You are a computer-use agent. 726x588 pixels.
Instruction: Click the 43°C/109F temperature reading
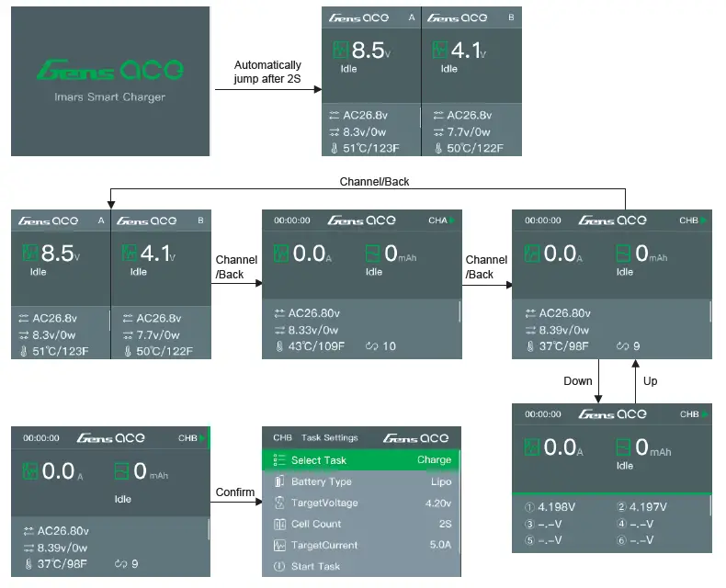tap(316, 346)
